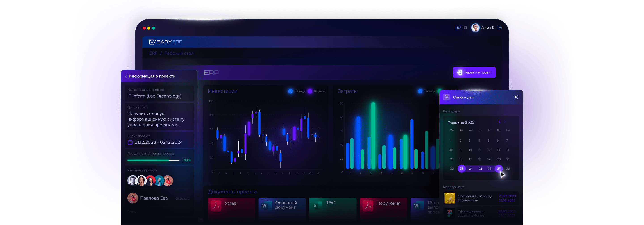Open Рабочий стол breadcrumb
This screenshot has height=225, width=644.
click(x=179, y=53)
